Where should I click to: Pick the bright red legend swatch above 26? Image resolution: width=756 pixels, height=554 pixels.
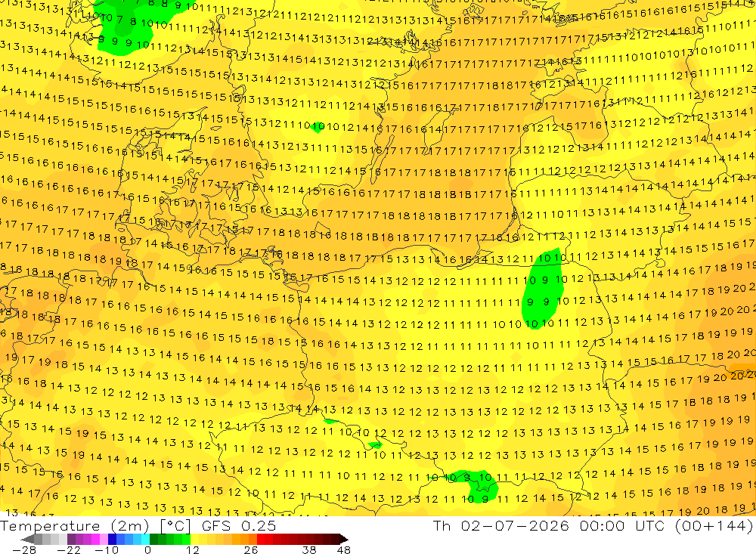click(261, 539)
